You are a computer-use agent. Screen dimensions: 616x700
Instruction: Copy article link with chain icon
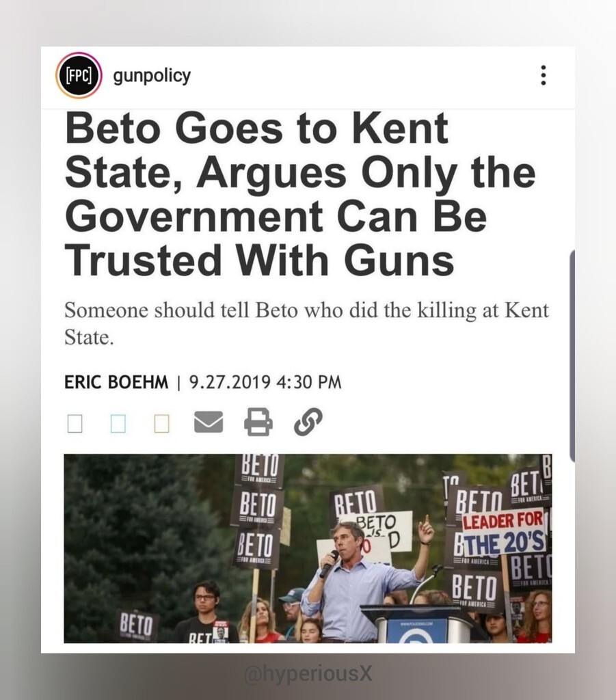[308, 421]
